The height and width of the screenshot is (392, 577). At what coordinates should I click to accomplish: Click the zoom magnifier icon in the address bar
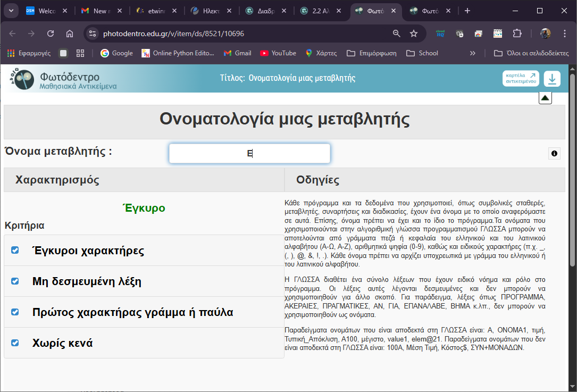pyautogui.click(x=396, y=34)
